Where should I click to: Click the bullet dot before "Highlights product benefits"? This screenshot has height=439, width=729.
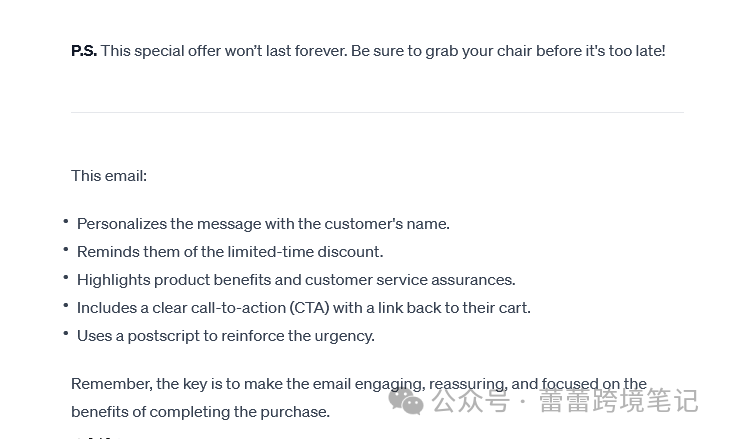[x=66, y=278]
